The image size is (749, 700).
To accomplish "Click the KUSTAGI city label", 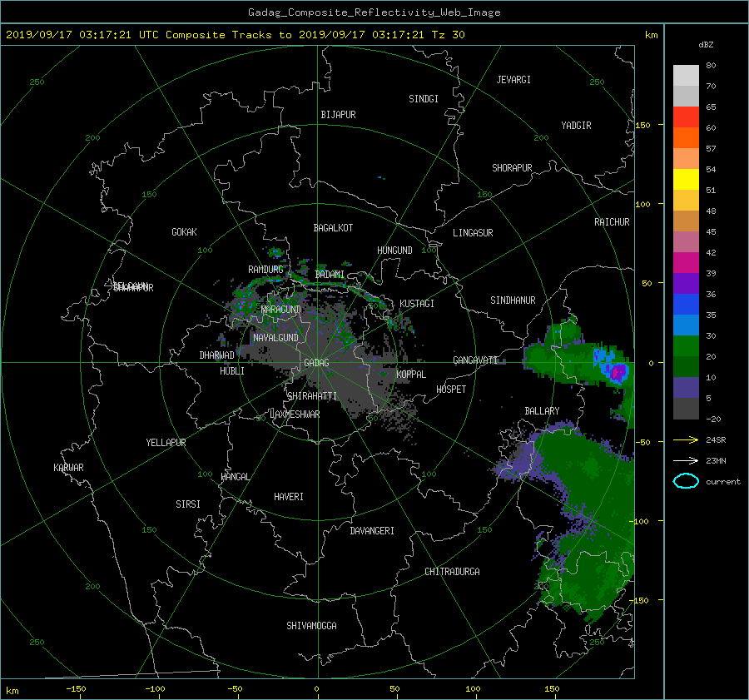I will pyautogui.click(x=417, y=304).
